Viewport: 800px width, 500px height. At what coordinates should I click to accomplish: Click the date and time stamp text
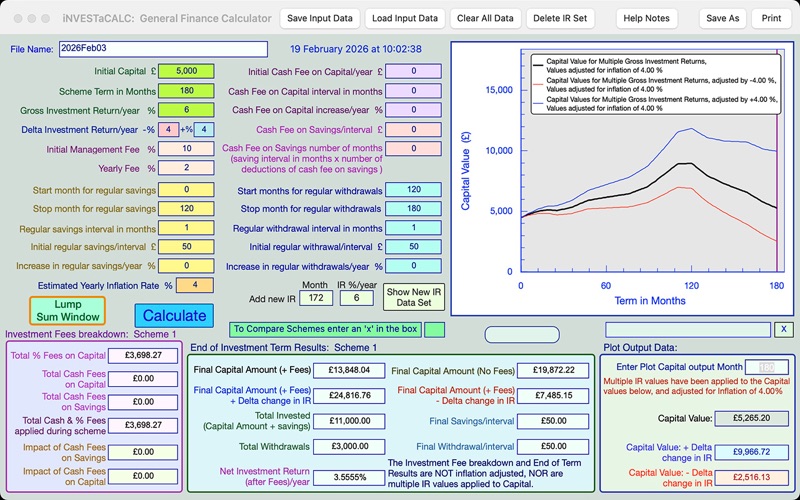(356, 49)
